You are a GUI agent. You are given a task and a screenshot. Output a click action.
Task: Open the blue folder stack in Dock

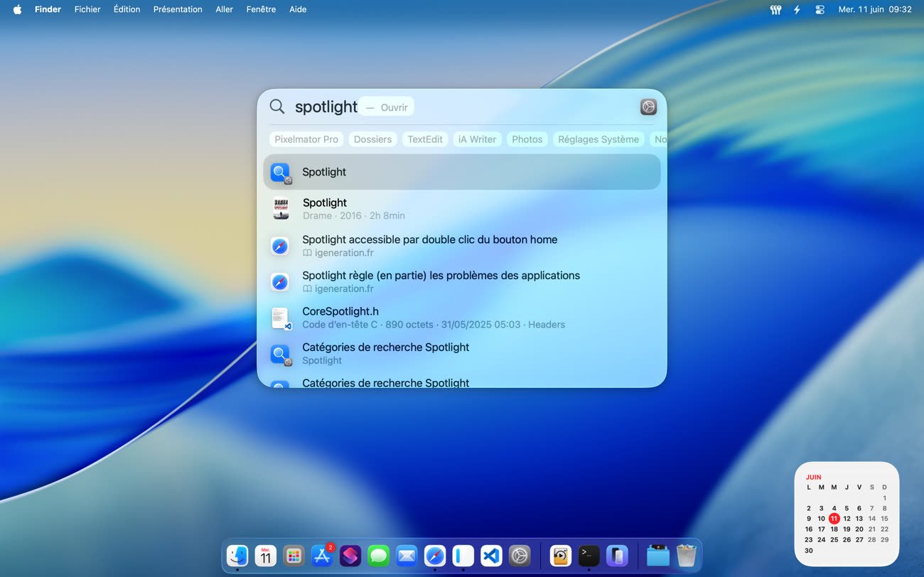coord(658,555)
